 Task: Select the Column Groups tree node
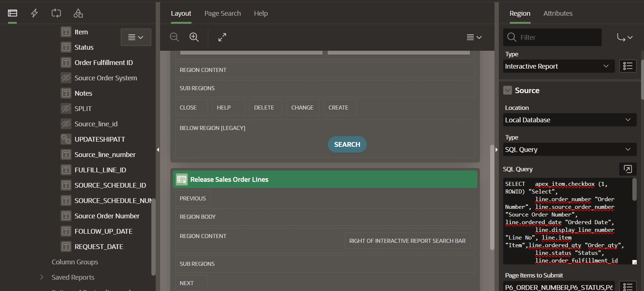pos(75,262)
